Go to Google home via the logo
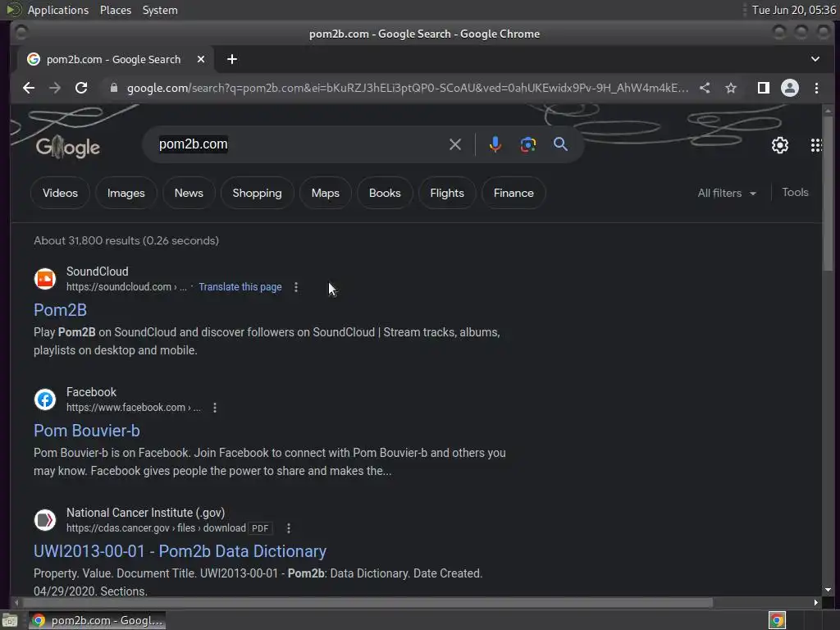The height and width of the screenshot is (630, 840). pos(67,147)
